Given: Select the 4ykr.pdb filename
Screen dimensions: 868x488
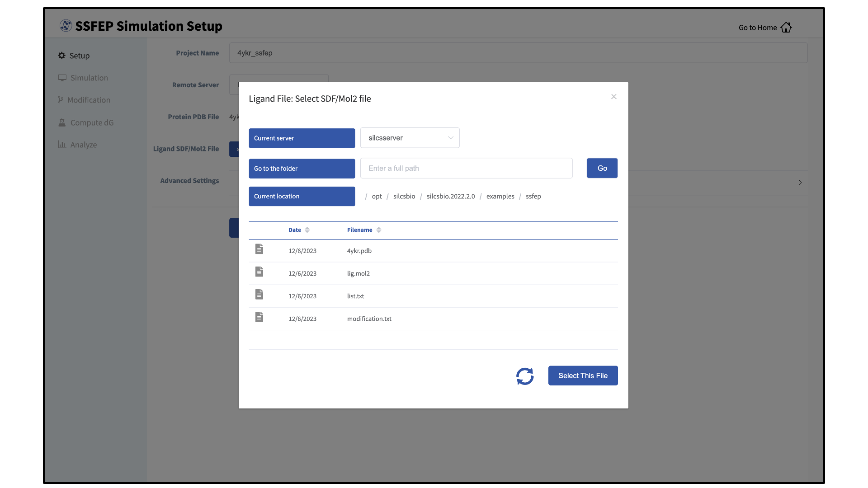Looking at the screenshot, I should (x=359, y=251).
